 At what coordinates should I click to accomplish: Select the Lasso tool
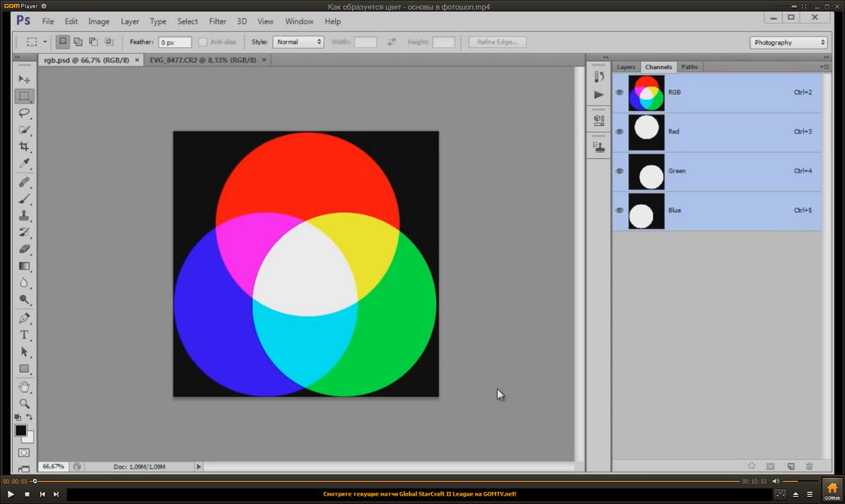pos(25,113)
